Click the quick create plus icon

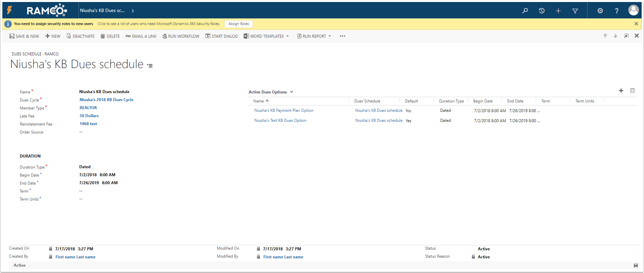[x=558, y=11]
